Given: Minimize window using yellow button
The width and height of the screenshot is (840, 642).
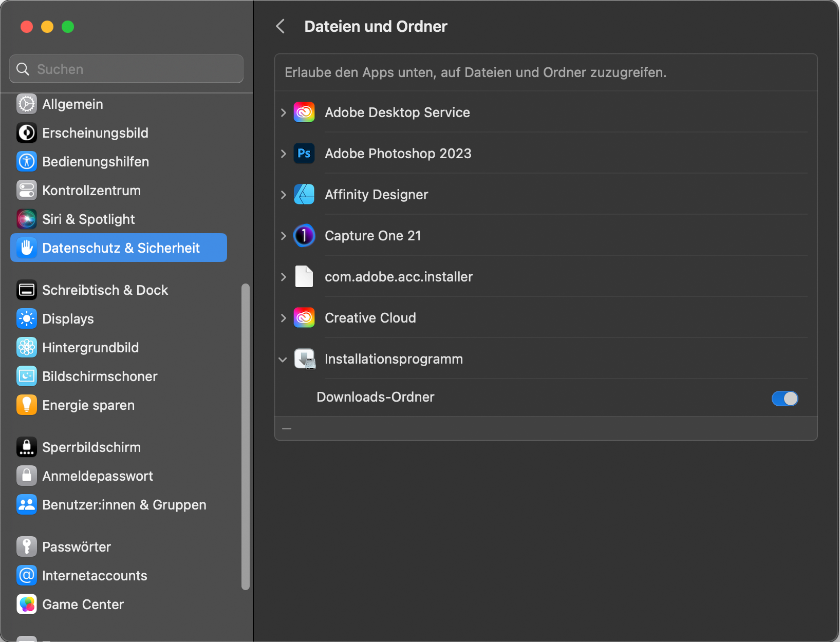Looking at the screenshot, I should 47,27.
